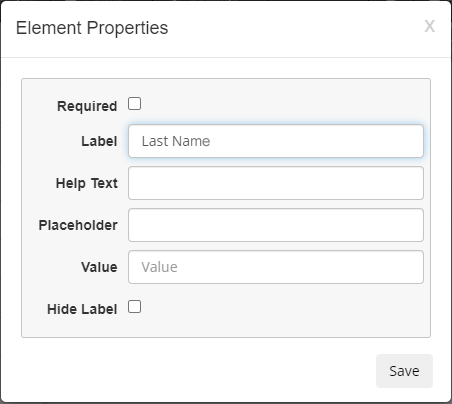Tick the Required checkbox
The image size is (452, 404).
tap(135, 104)
